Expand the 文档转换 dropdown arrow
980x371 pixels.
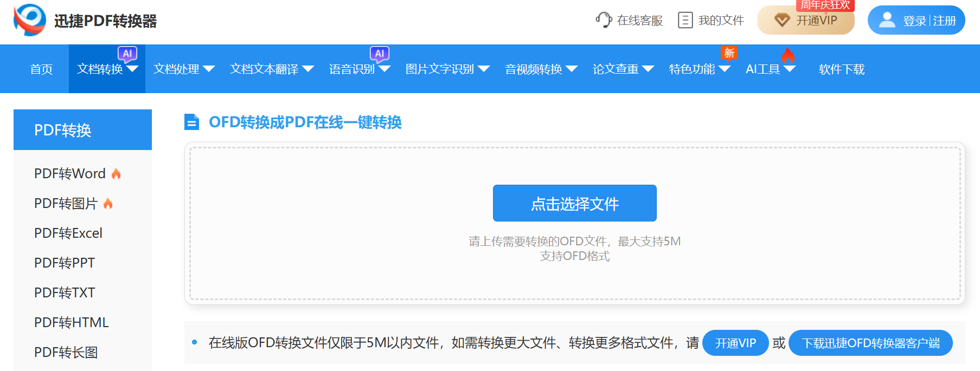(x=132, y=69)
